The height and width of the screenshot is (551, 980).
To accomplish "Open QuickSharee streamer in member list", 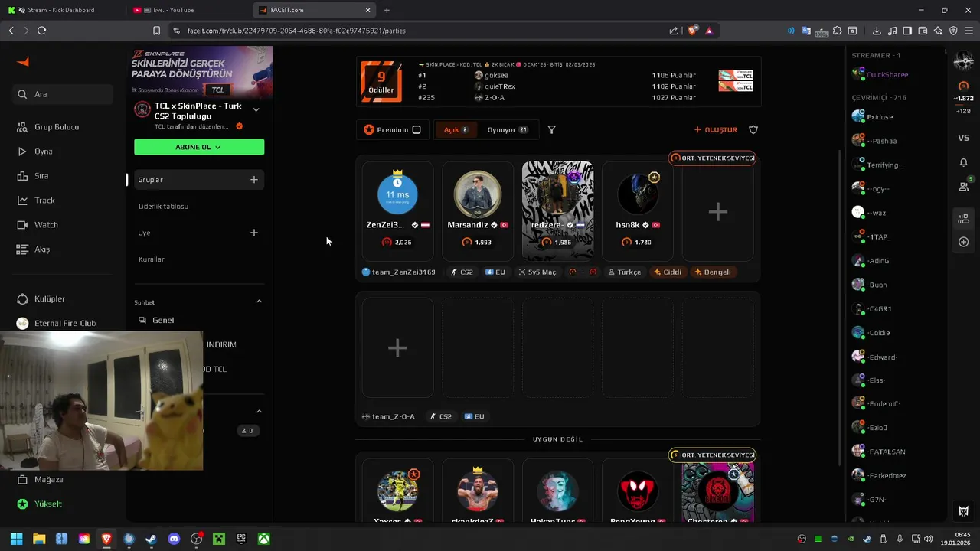I will coord(880,75).
